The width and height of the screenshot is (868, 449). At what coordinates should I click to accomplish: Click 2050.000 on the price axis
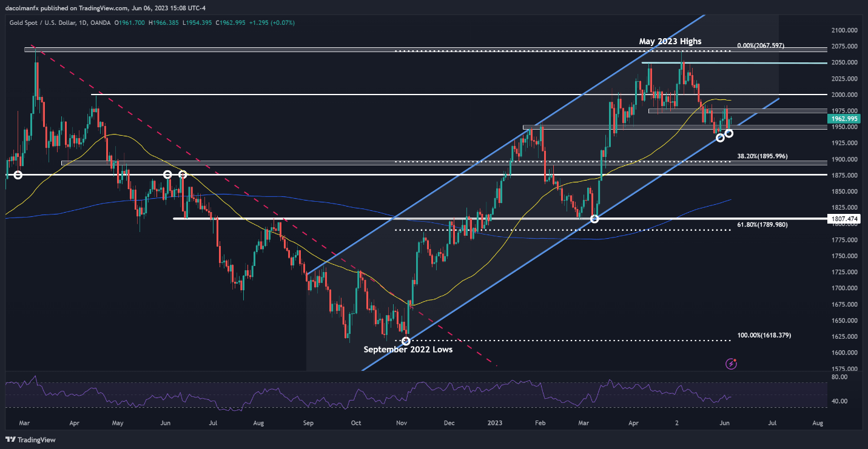click(x=844, y=62)
